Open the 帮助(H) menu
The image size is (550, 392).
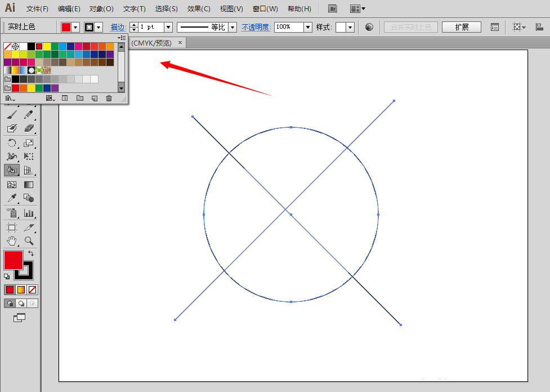point(299,9)
